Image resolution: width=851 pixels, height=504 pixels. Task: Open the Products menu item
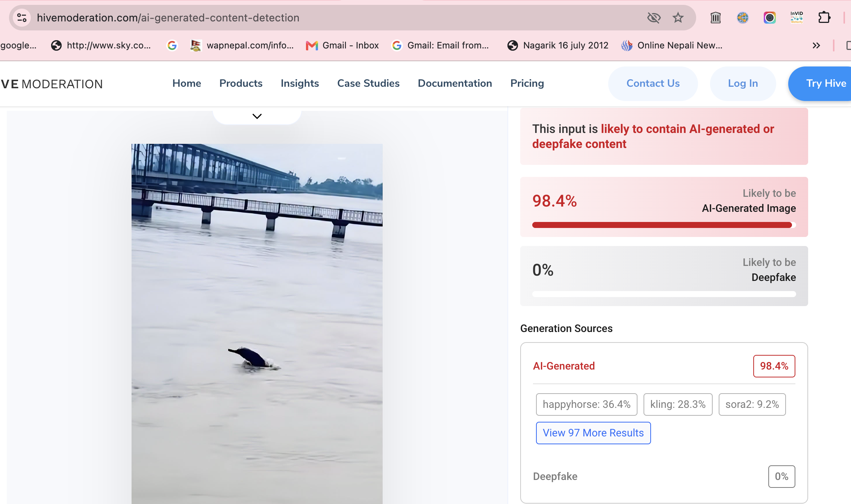click(241, 83)
